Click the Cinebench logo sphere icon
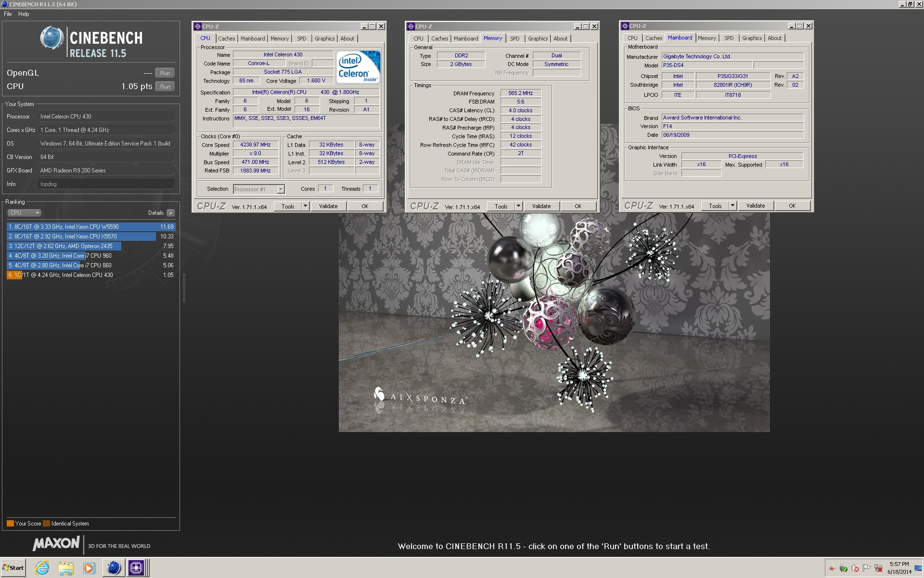This screenshot has width=924, height=578. click(51, 38)
